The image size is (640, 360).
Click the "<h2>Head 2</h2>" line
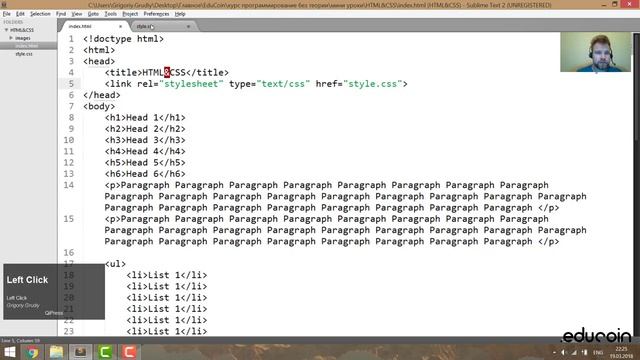[x=145, y=129]
